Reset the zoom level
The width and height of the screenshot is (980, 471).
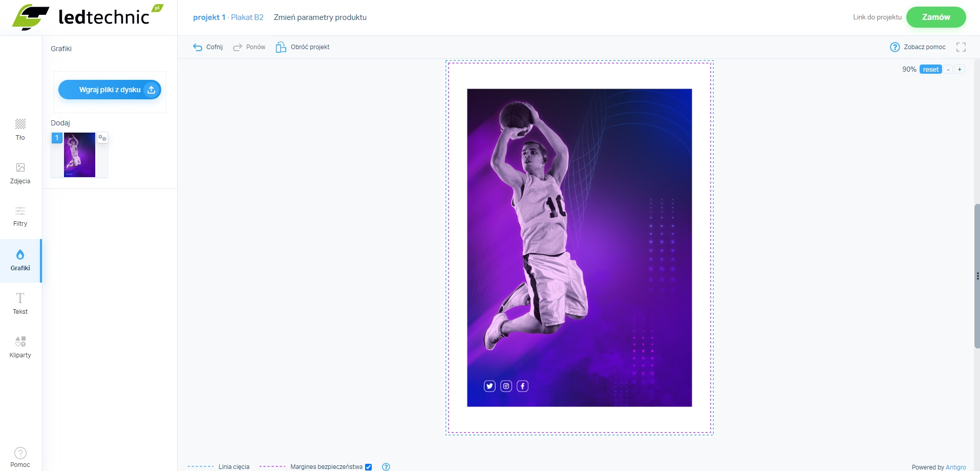(931, 70)
